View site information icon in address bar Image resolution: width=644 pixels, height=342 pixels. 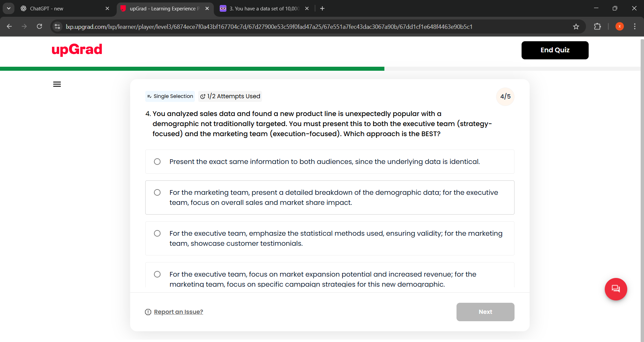click(x=57, y=26)
